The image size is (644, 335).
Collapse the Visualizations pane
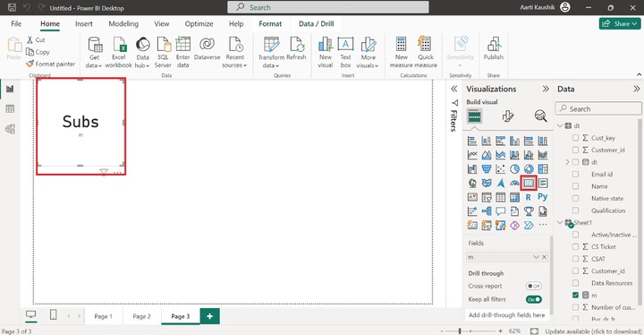(546, 89)
